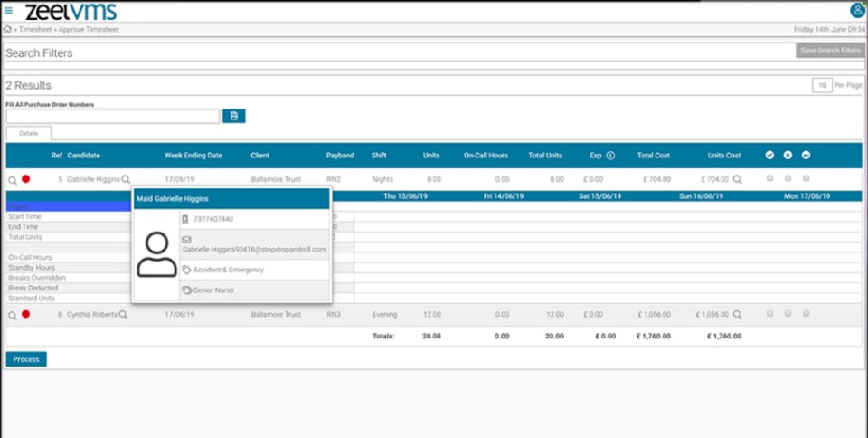
Task: Click the '£ 1,760.00' total cost figure
Action: coord(653,336)
